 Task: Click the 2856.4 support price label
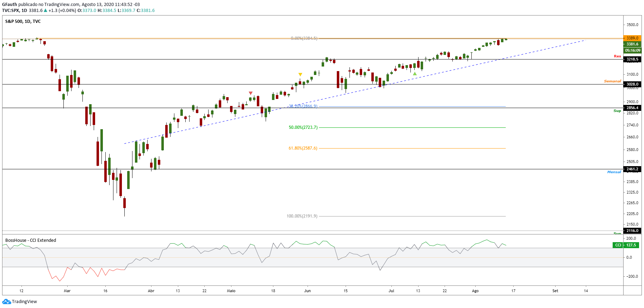(x=632, y=108)
